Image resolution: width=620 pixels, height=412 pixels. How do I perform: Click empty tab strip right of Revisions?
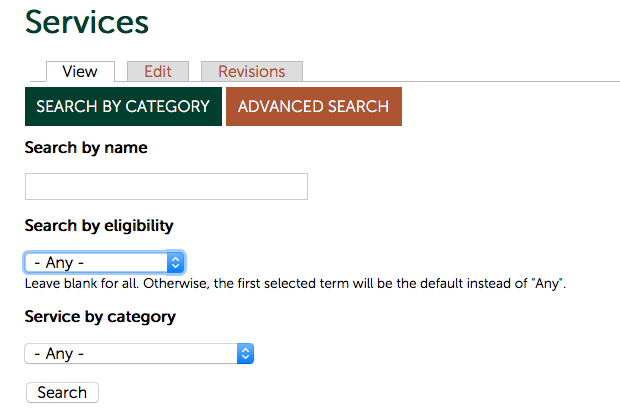(460, 72)
